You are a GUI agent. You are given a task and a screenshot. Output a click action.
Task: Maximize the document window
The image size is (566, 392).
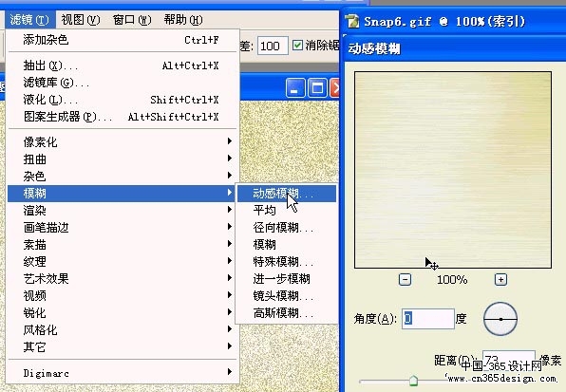[317, 88]
